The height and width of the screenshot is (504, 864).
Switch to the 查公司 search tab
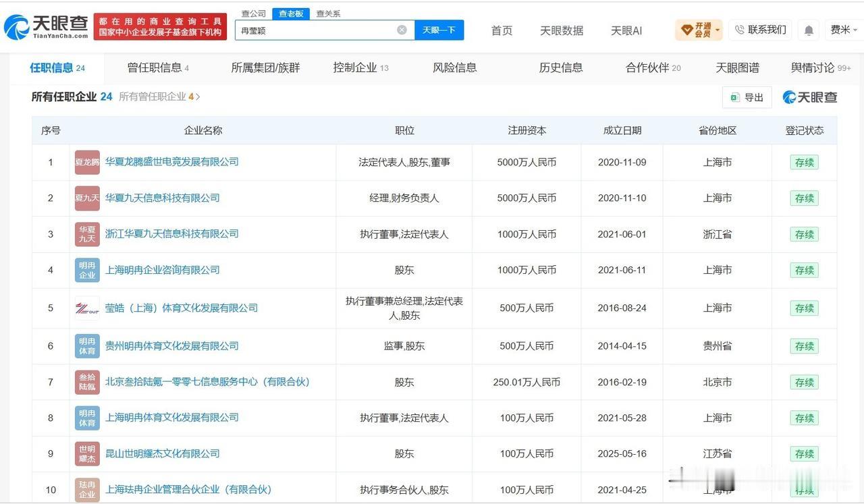254,13
